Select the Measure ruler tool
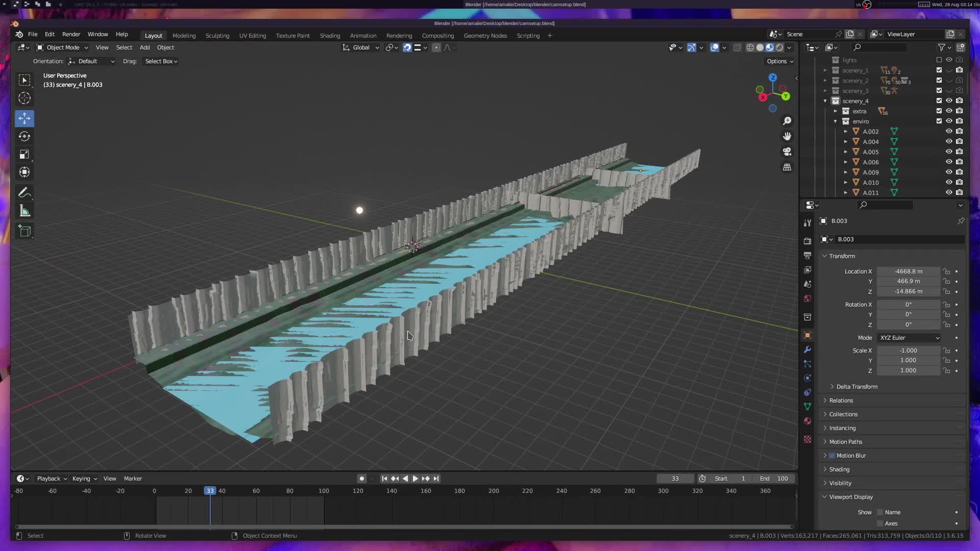The width and height of the screenshot is (980, 551). [x=24, y=211]
